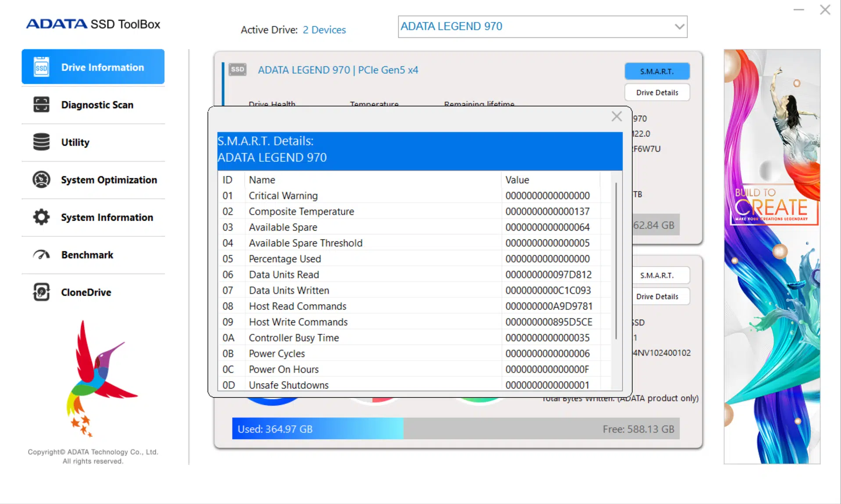Click value 0000000000C1C093

tap(548, 290)
